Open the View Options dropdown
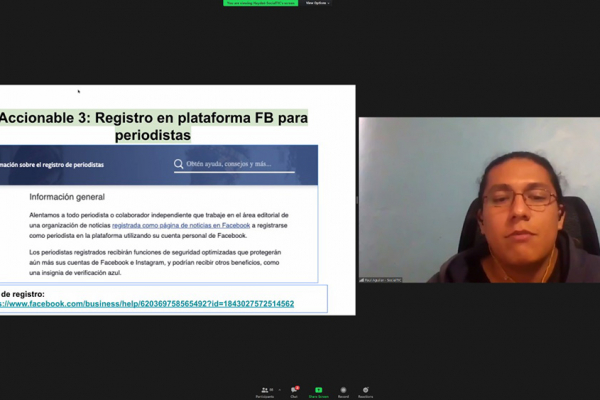The width and height of the screenshot is (600, 400). [x=317, y=3]
